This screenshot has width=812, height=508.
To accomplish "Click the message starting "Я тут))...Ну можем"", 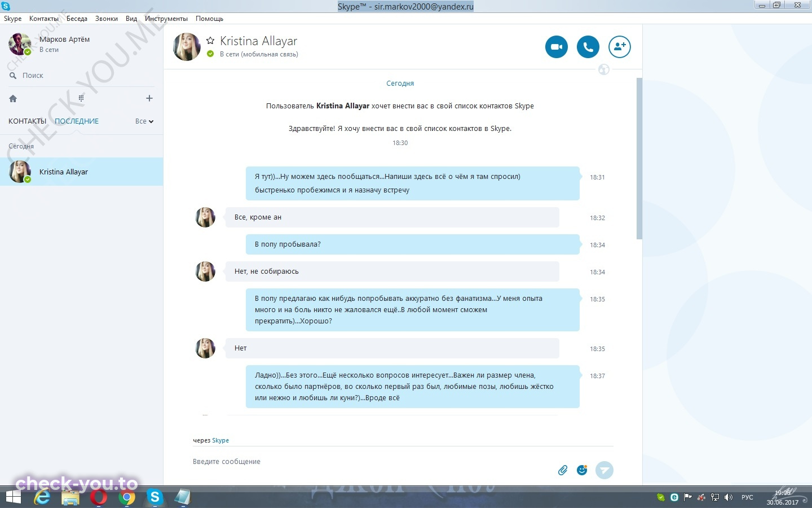I will pos(412,183).
